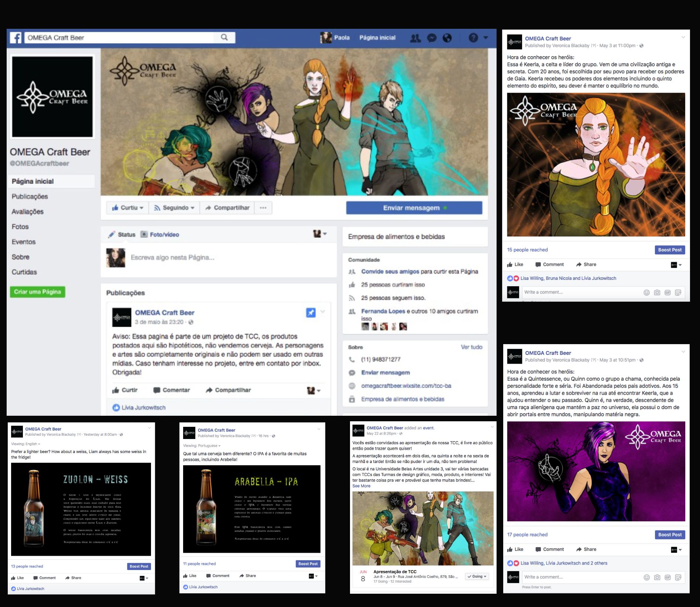
Task: Open the Arabella IPA beer image
Action: coord(252,509)
